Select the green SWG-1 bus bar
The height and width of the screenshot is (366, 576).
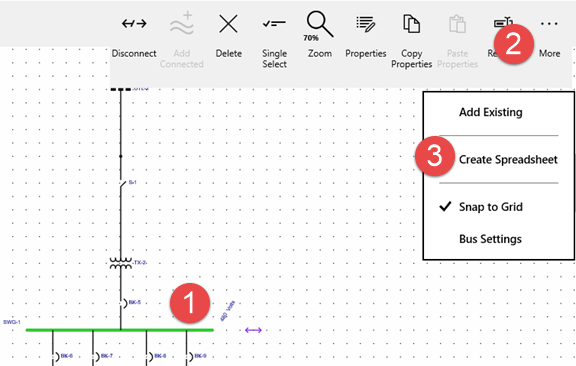(x=120, y=330)
